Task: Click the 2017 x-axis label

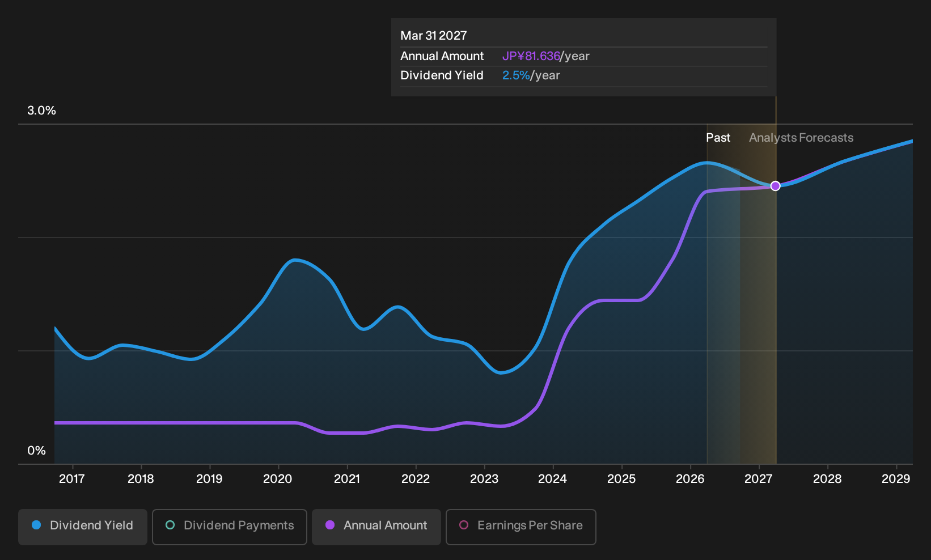Action: pyautogui.click(x=72, y=479)
